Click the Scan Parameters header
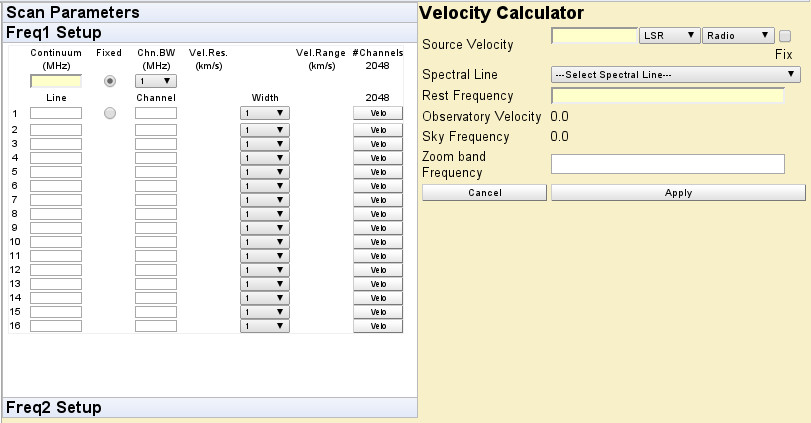 [x=209, y=12]
